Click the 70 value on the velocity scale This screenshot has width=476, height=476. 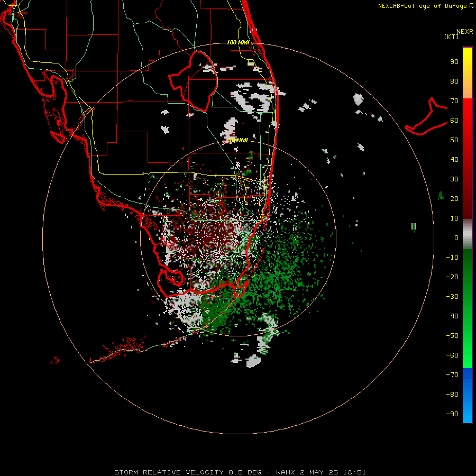point(454,101)
